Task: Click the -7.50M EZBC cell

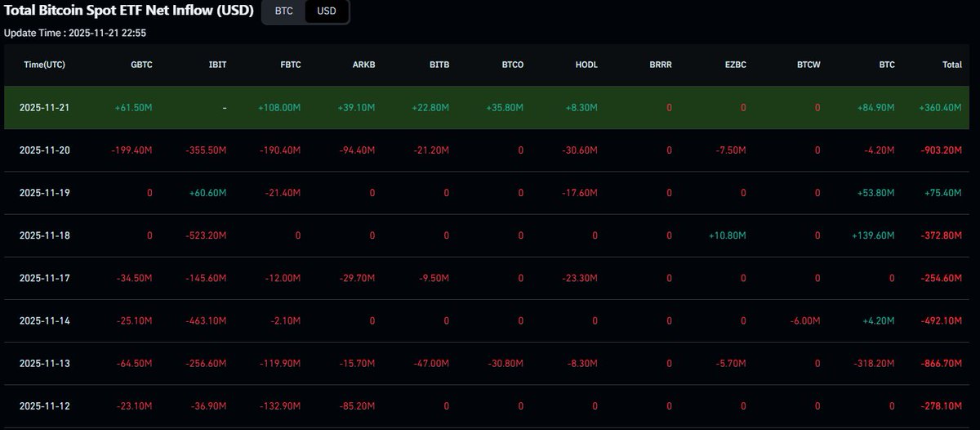Action: click(x=730, y=150)
